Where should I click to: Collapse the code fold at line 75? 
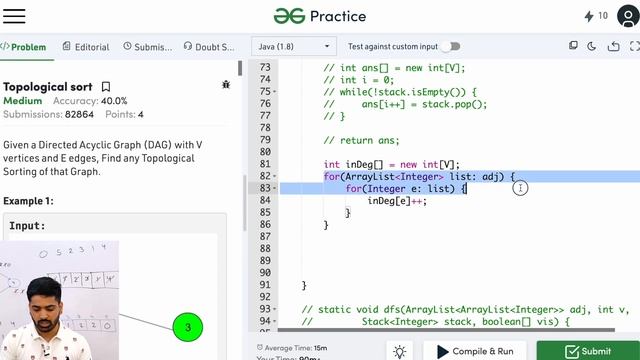tap(275, 92)
